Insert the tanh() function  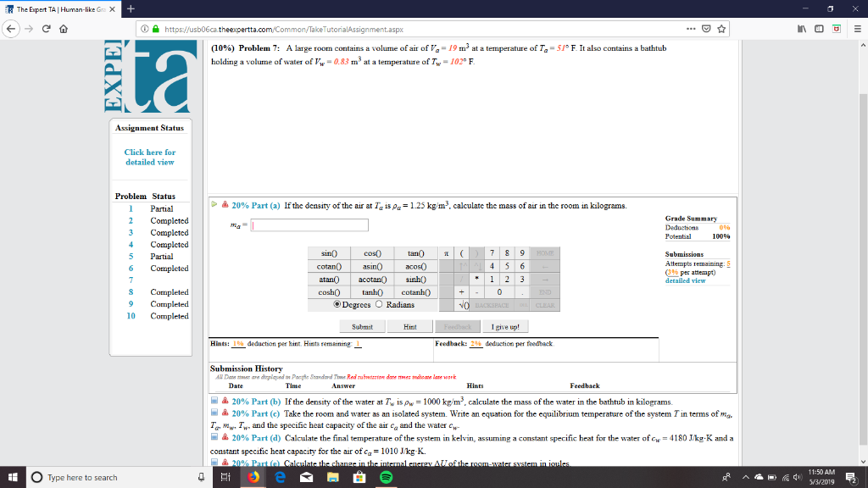coord(373,291)
